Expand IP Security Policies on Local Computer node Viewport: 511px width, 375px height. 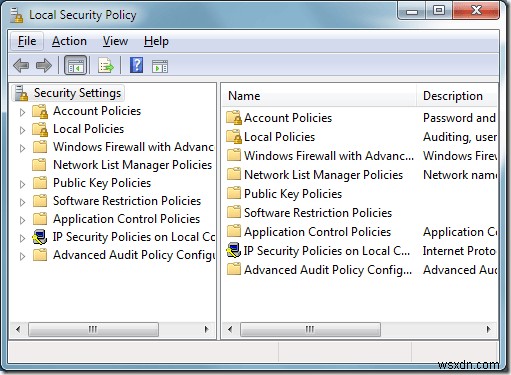(x=22, y=238)
